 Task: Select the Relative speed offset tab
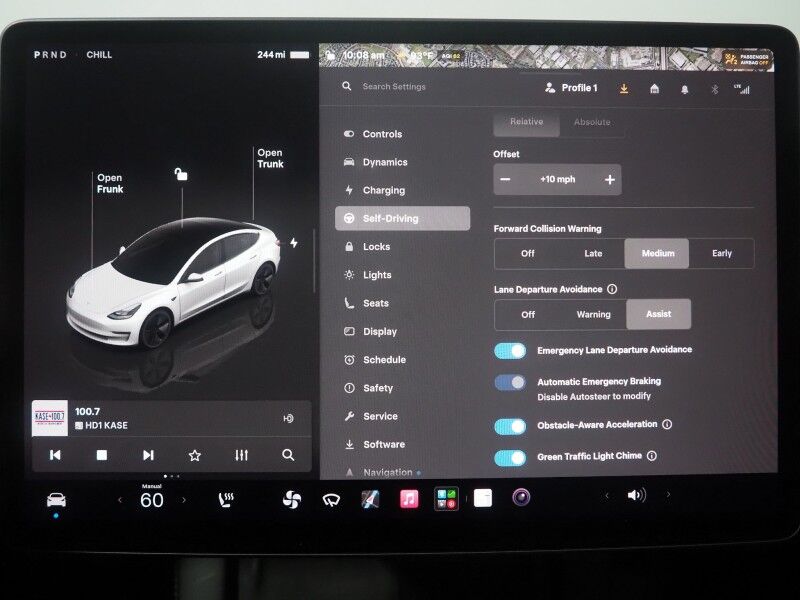(527, 122)
